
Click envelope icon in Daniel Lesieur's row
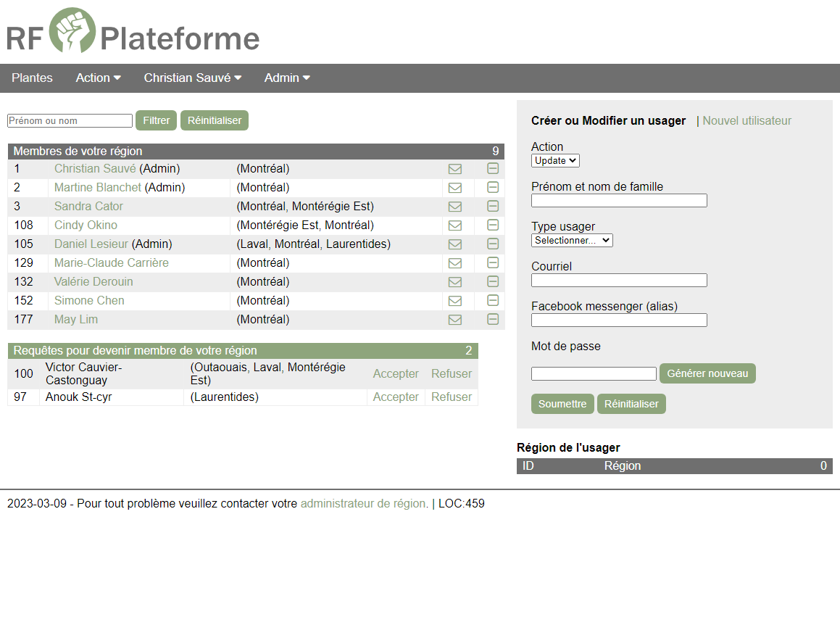click(455, 244)
